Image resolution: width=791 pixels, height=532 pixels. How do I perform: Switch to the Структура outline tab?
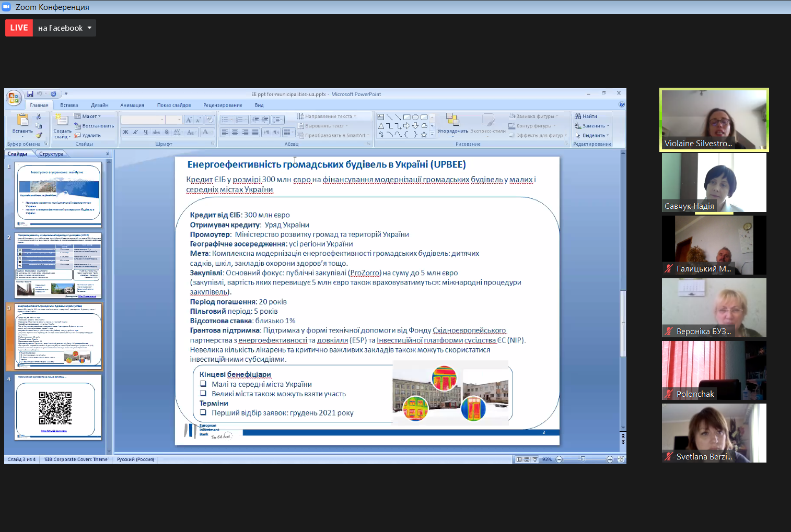[51, 154]
